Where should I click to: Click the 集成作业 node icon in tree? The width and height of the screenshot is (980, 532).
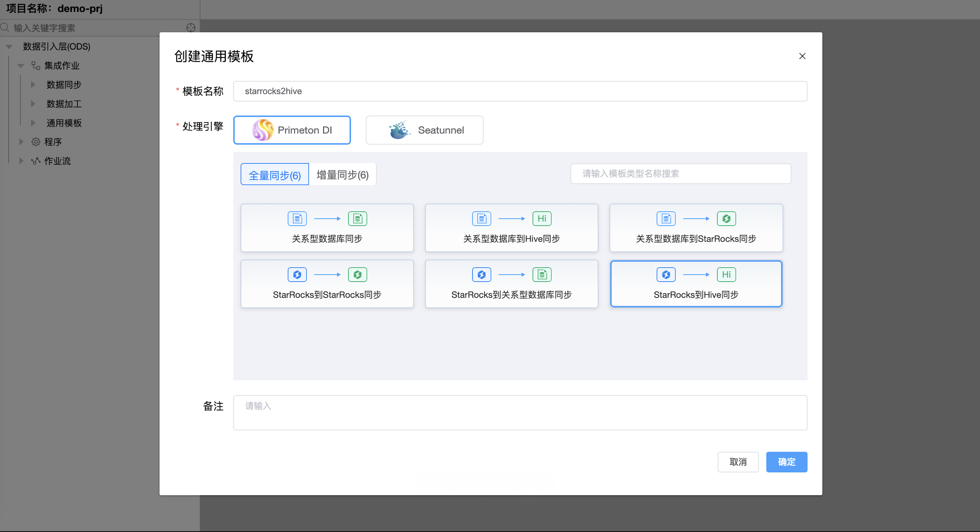pyautogui.click(x=36, y=66)
